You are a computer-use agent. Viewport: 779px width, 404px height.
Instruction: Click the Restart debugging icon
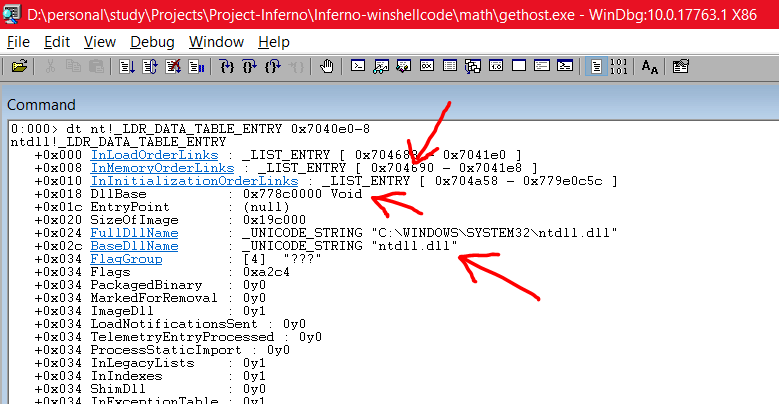[150, 66]
